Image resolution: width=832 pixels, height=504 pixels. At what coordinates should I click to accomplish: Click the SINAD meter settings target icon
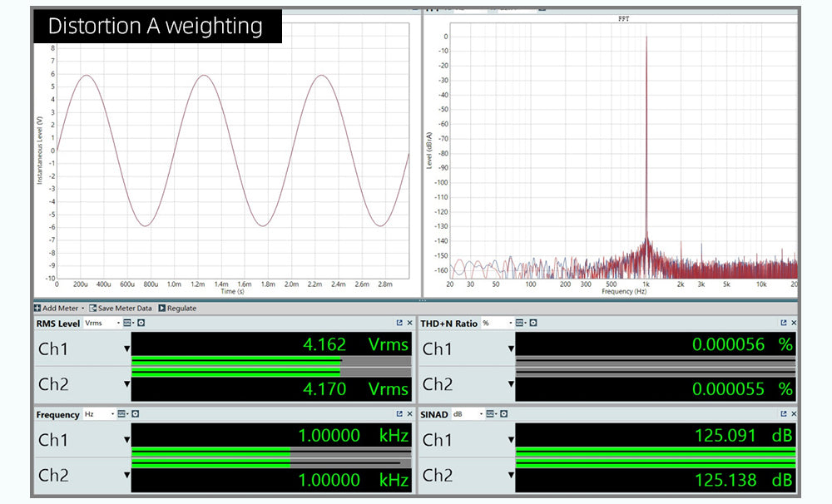505,413
